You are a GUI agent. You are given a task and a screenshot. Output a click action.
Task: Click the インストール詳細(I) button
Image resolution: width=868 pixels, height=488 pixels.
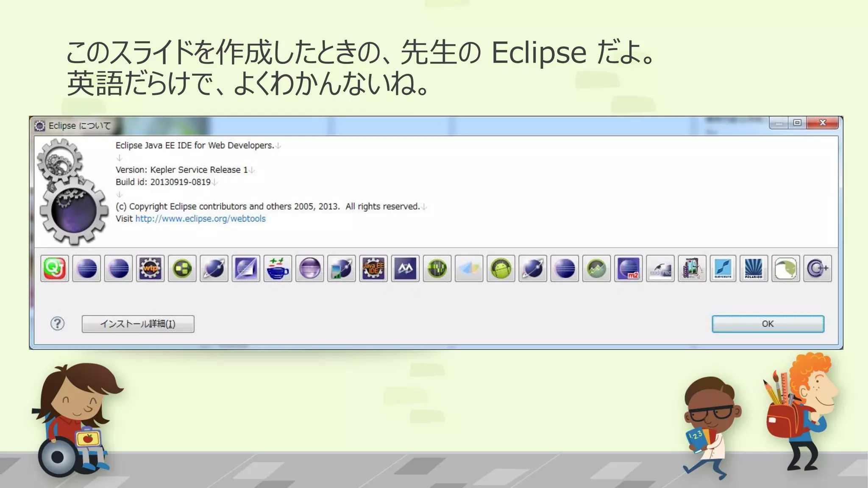click(x=138, y=324)
